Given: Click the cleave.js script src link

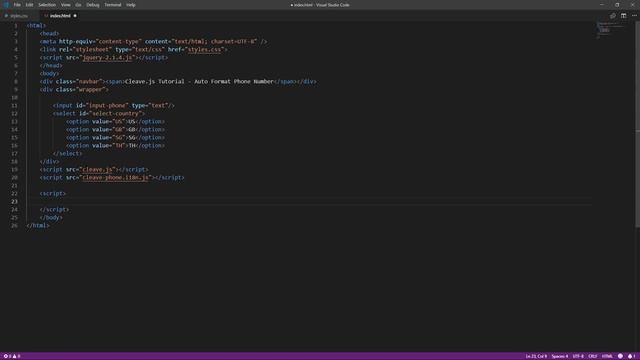Looking at the screenshot, I should tap(97, 169).
